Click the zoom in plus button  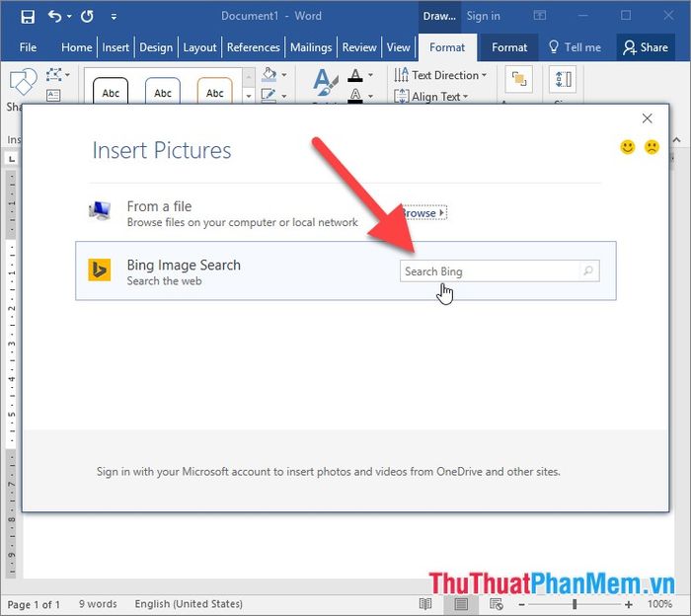629,604
